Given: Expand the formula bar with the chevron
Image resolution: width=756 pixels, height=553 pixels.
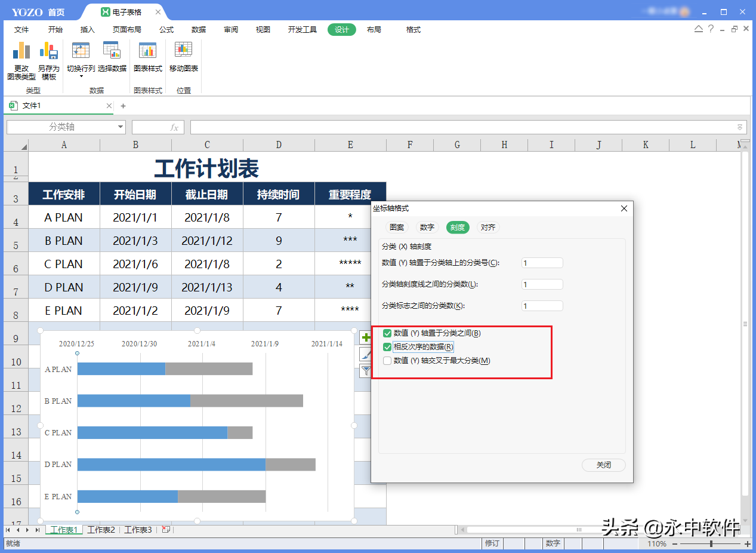Looking at the screenshot, I should 740,127.
